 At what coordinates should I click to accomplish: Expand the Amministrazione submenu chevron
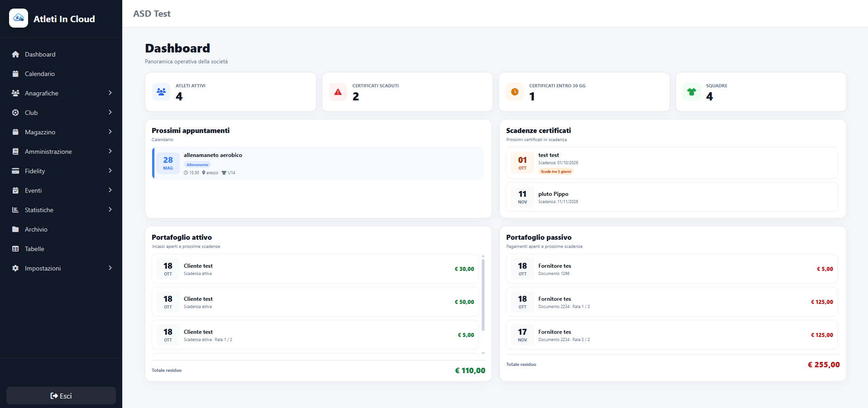click(110, 151)
